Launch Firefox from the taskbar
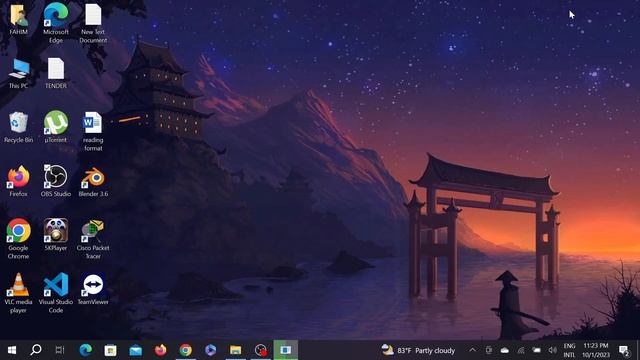The height and width of the screenshot is (360, 640). [x=161, y=350]
